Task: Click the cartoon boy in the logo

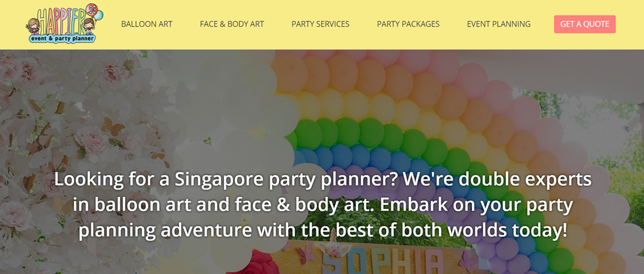Action: (x=89, y=26)
